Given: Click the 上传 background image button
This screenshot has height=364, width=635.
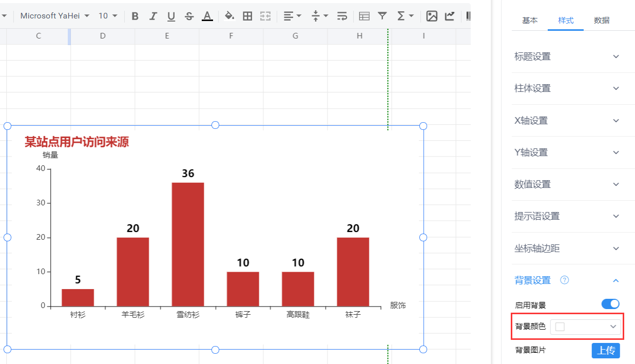Looking at the screenshot, I should point(606,351).
